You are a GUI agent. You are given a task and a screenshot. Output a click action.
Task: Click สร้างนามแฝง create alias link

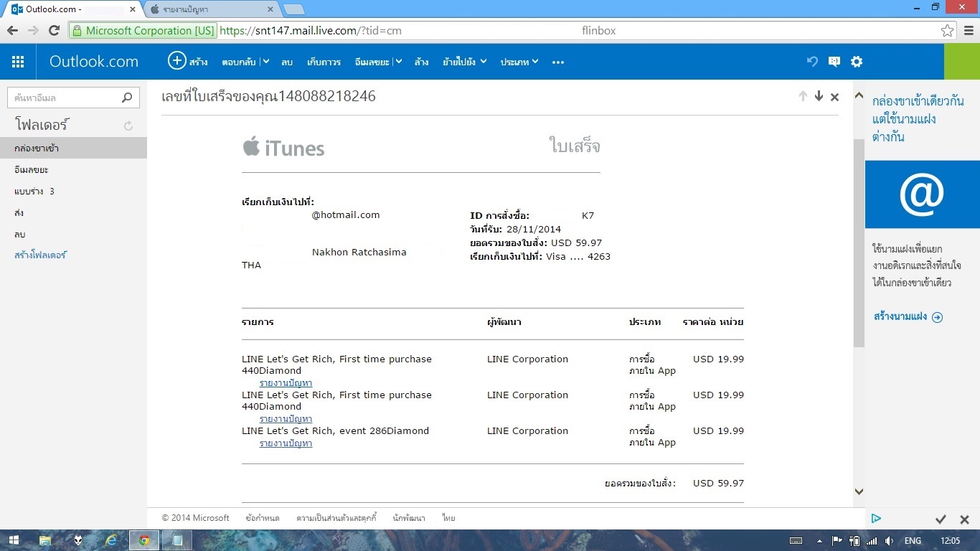click(908, 316)
